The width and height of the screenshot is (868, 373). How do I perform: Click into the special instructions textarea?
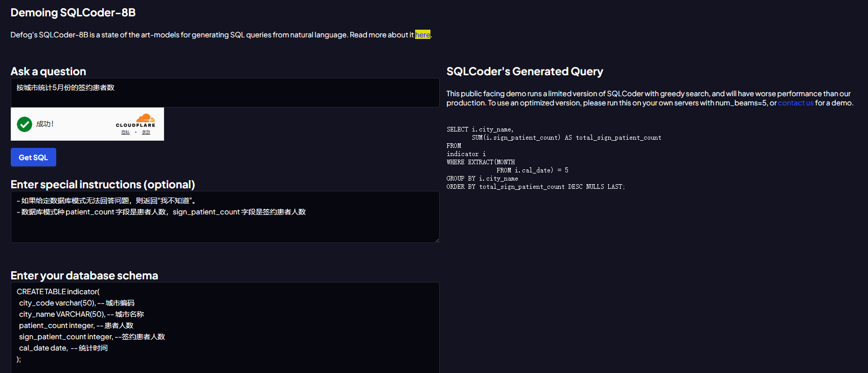point(225,217)
